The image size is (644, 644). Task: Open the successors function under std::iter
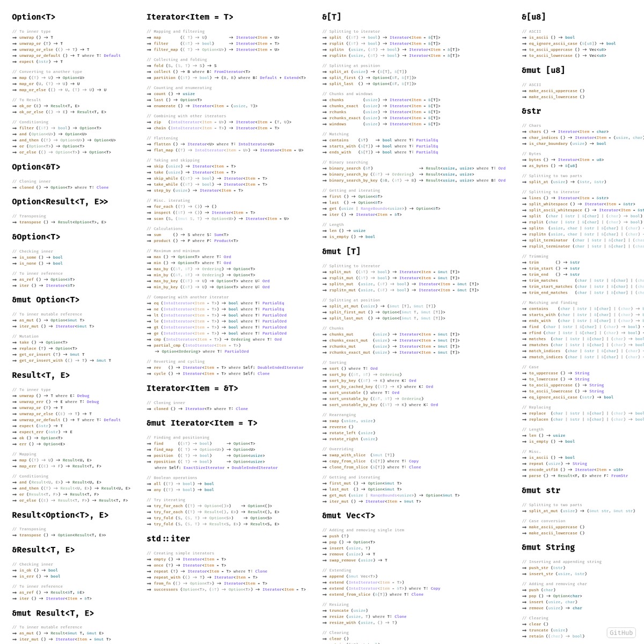tap(165, 589)
